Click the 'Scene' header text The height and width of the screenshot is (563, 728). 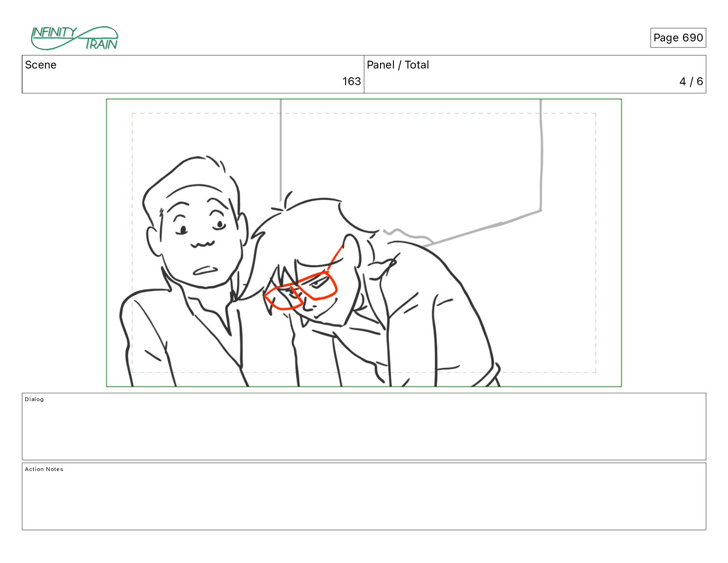pos(40,65)
